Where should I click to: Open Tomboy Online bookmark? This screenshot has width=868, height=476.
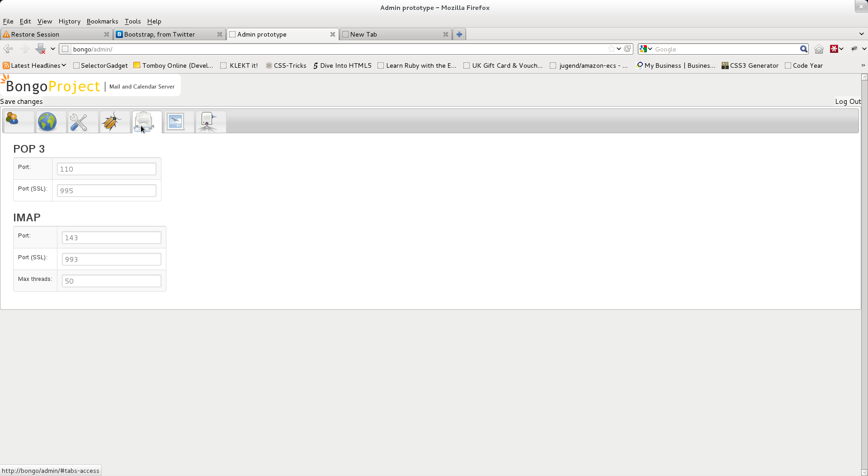tap(174, 65)
